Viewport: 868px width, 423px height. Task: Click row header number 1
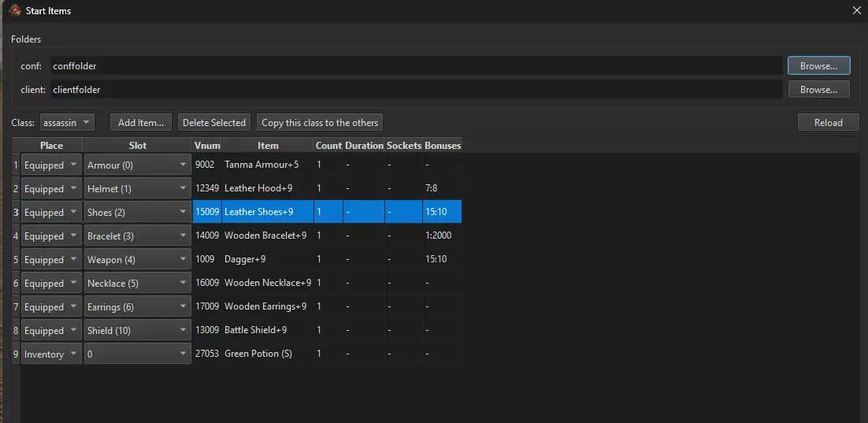tap(16, 165)
